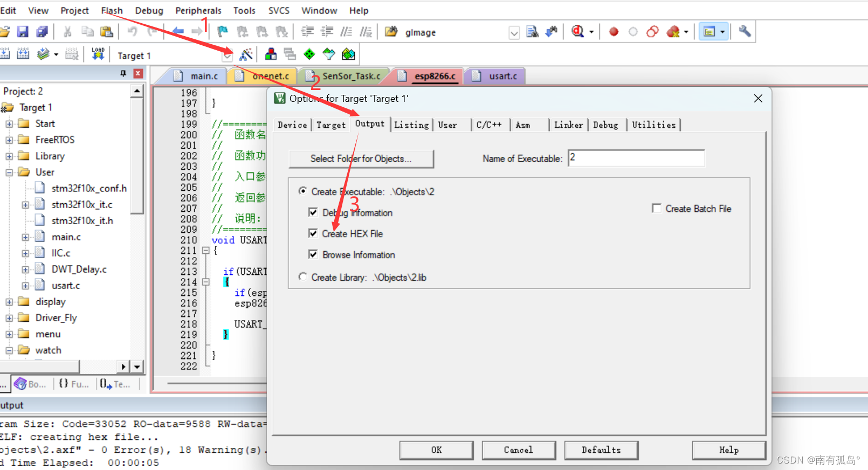Viewport: 868px width, 470px height.
Task: Switch to the Linker tab in options dialog
Action: [x=569, y=125]
